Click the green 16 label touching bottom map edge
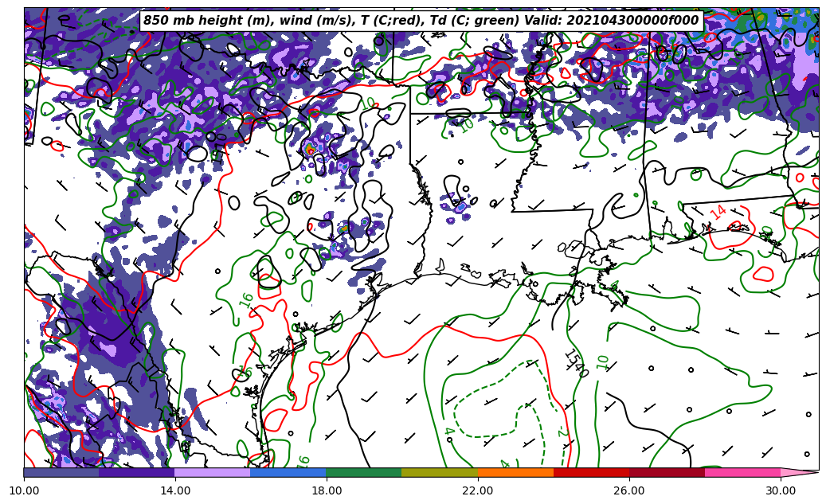 click(303, 461)
